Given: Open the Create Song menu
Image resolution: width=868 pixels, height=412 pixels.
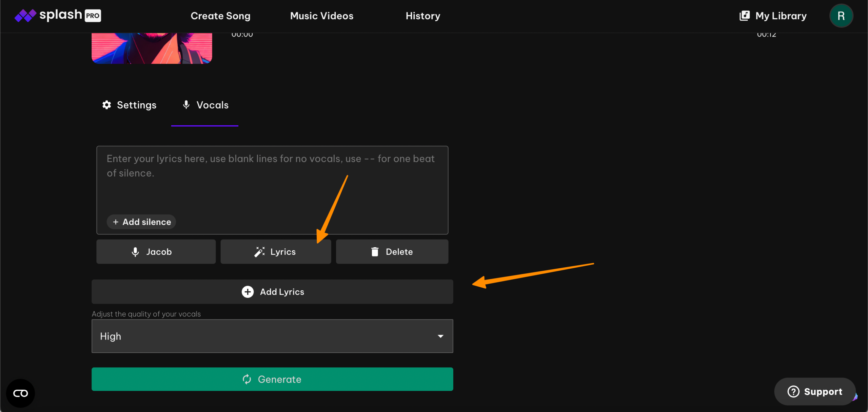Looking at the screenshot, I should pos(220,16).
